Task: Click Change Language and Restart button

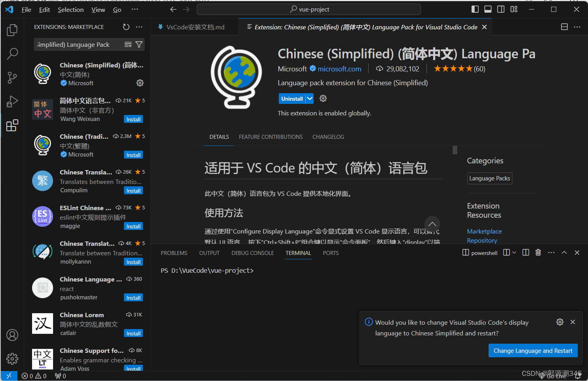Action: tap(533, 350)
